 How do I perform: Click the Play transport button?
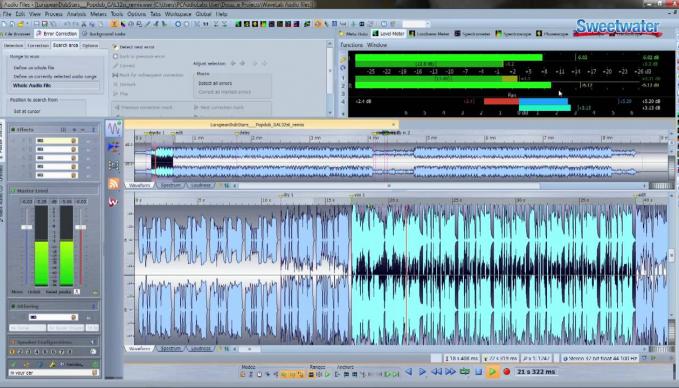tap(492, 372)
